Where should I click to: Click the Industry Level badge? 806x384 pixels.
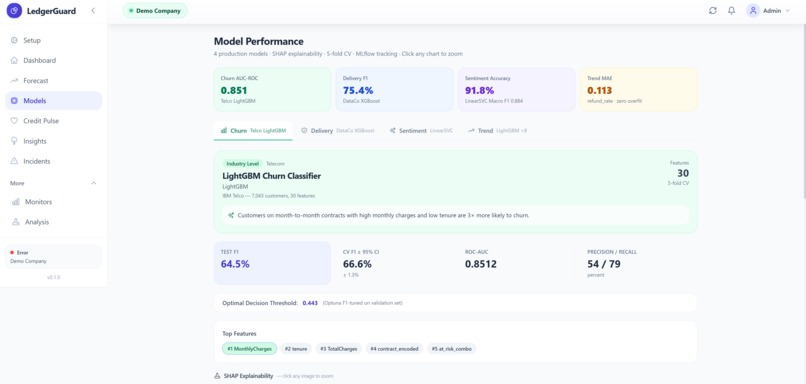coord(243,163)
